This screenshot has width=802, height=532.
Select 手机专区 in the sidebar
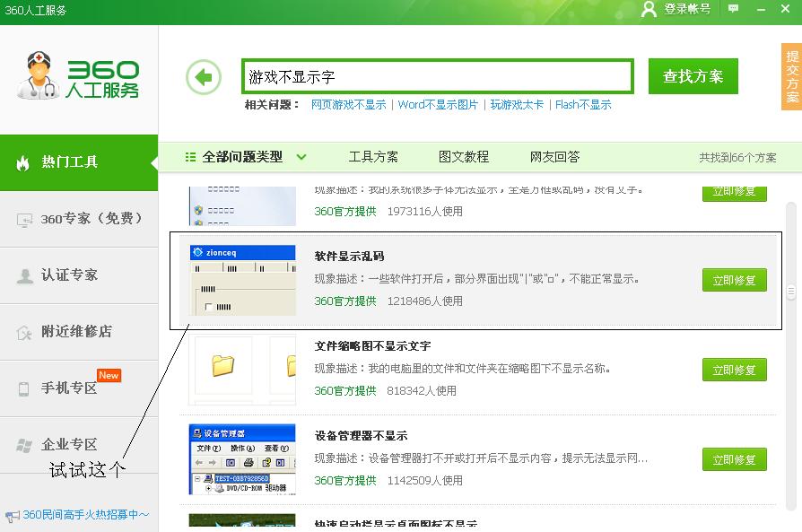click(x=79, y=388)
